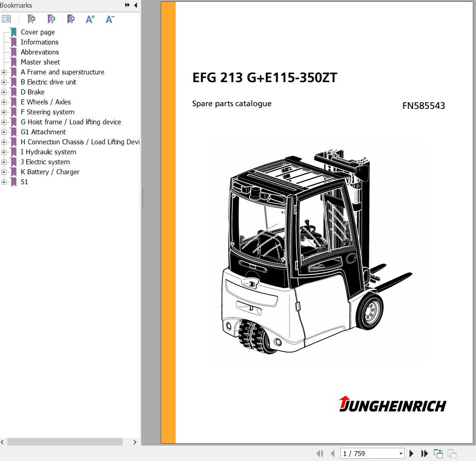The width and height of the screenshot is (476, 461).
Task: Click the delete bookmark icon
Action: point(31,19)
